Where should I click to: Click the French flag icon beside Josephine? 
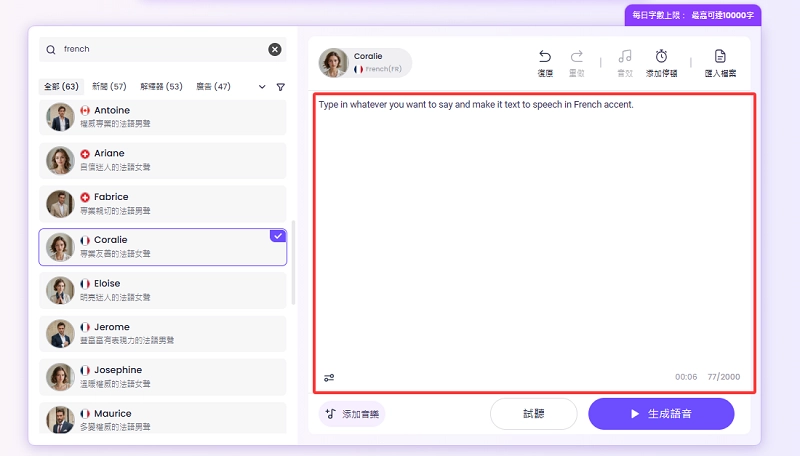click(x=85, y=370)
